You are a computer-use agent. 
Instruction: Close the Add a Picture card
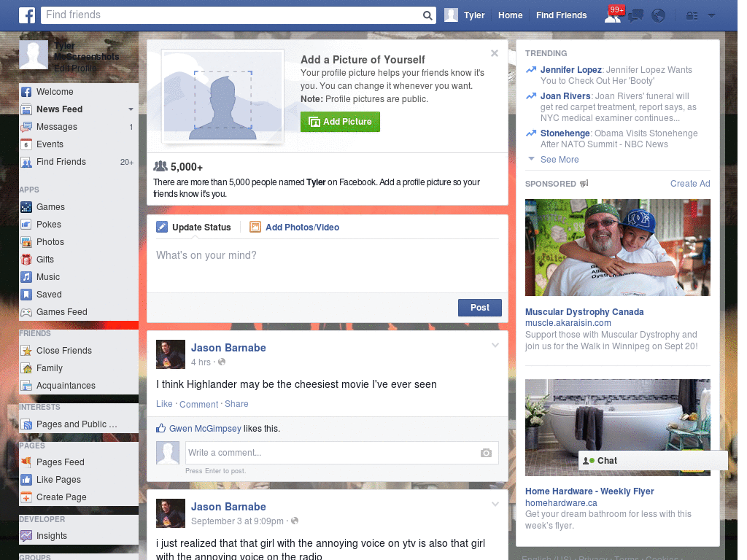pos(495,53)
